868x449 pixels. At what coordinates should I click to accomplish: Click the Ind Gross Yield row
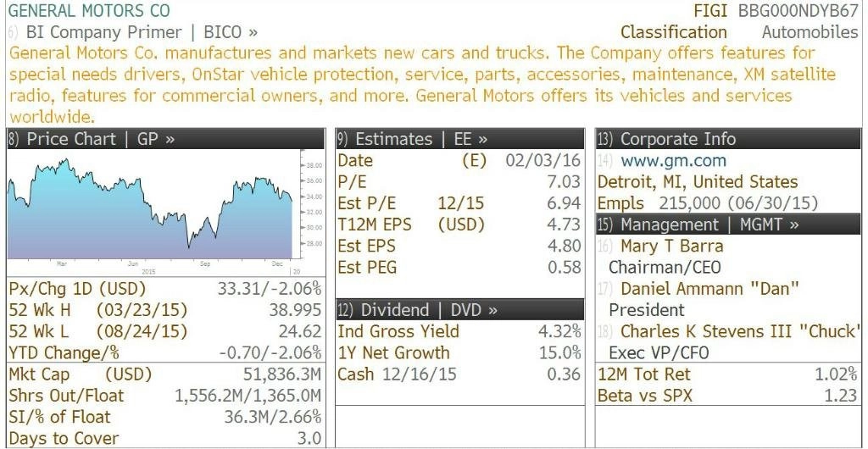(x=459, y=331)
